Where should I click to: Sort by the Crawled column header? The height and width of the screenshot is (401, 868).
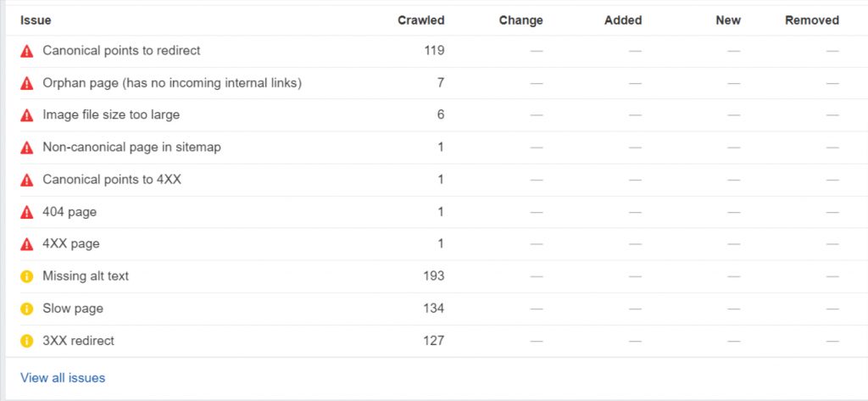tap(420, 20)
